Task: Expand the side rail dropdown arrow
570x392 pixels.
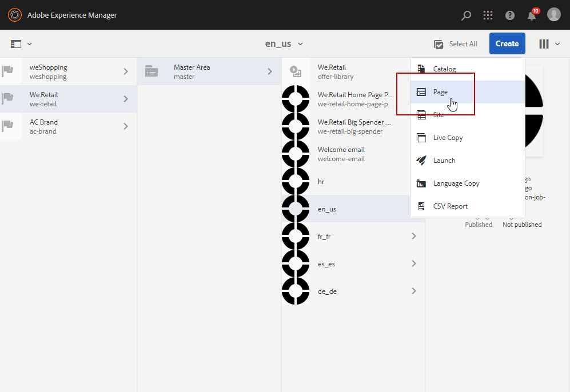Action: pos(30,44)
